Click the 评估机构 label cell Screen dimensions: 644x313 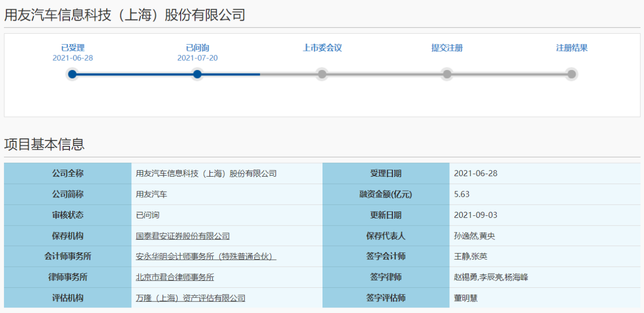[x=68, y=298]
